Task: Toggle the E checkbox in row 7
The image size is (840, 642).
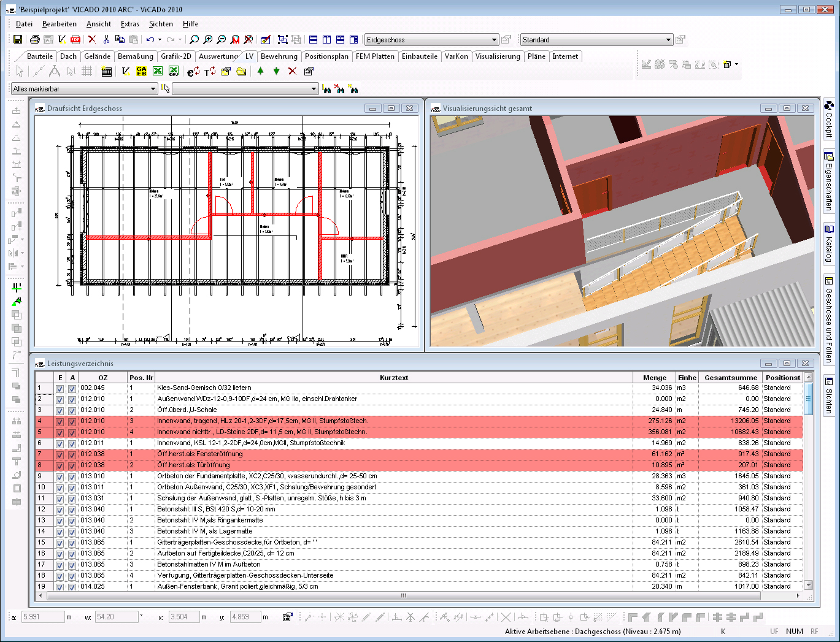Action: (x=60, y=455)
